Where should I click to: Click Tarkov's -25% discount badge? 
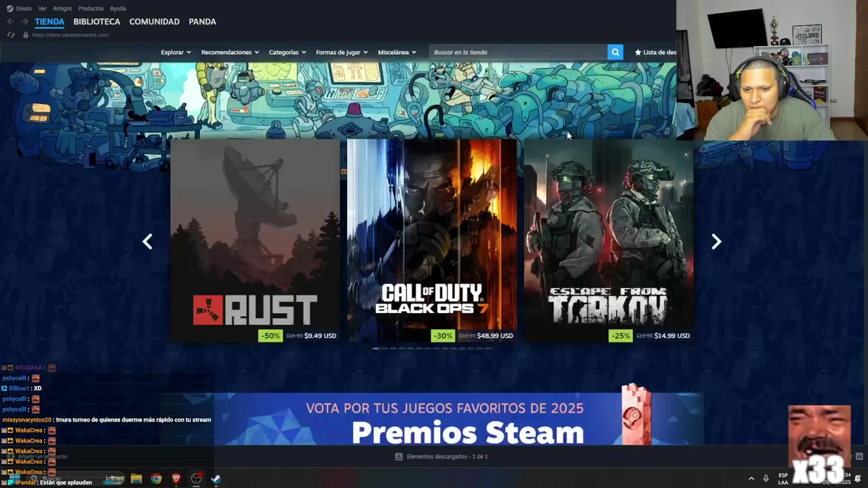pyautogui.click(x=620, y=335)
